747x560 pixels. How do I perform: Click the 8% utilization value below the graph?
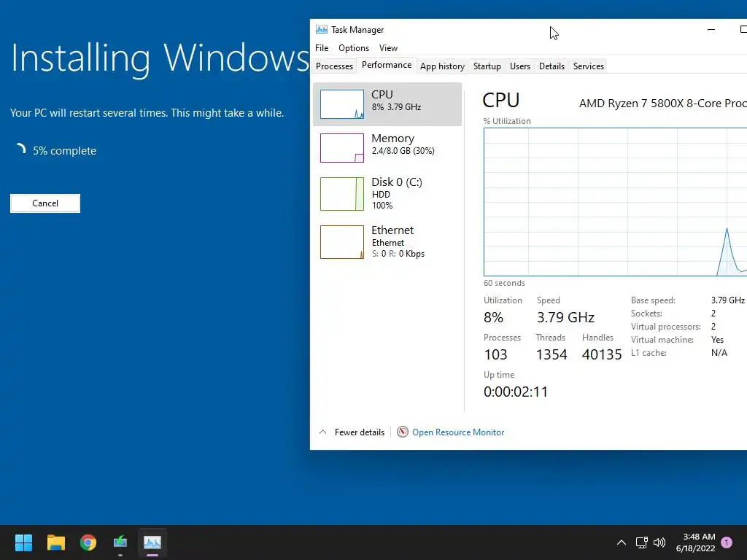[x=494, y=318]
